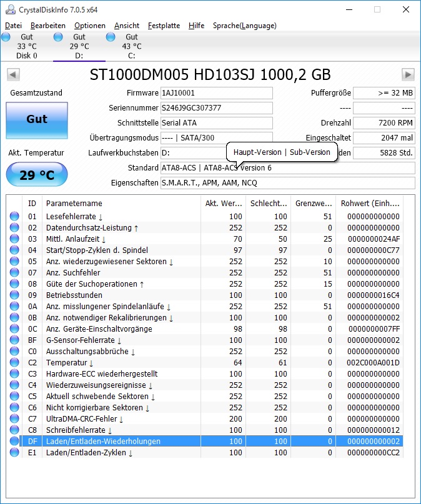Open the Hilfe menu
The height and width of the screenshot is (504, 421).
(196, 26)
